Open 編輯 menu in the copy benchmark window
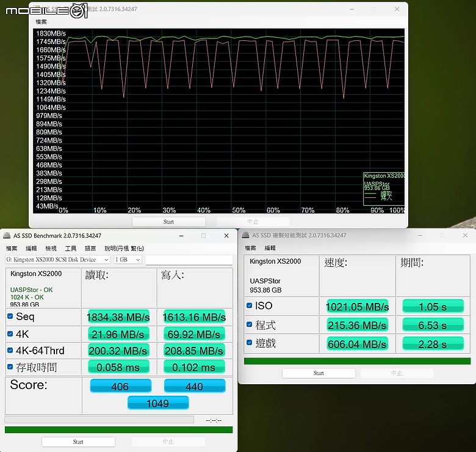 click(x=270, y=248)
